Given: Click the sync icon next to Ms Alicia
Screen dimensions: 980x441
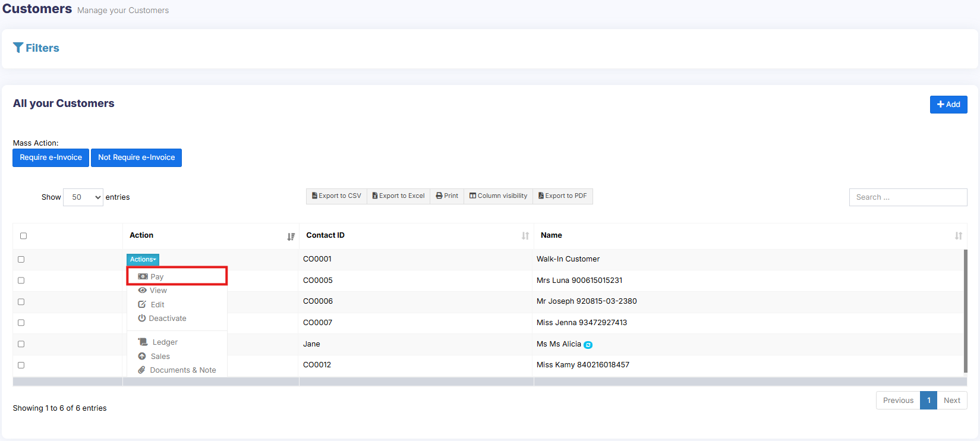Looking at the screenshot, I should tap(588, 345).
